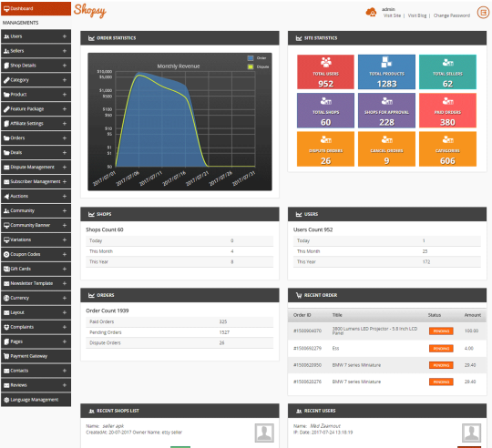Click Pending button for order #1500904070
Viewport: 492px width, 448px height.
coord(441,331)
